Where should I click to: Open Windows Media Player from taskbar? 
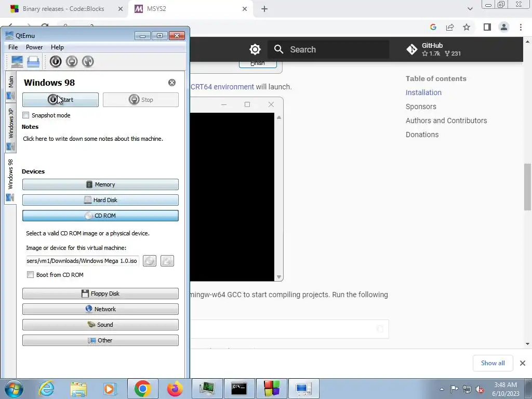pos(110,389)
